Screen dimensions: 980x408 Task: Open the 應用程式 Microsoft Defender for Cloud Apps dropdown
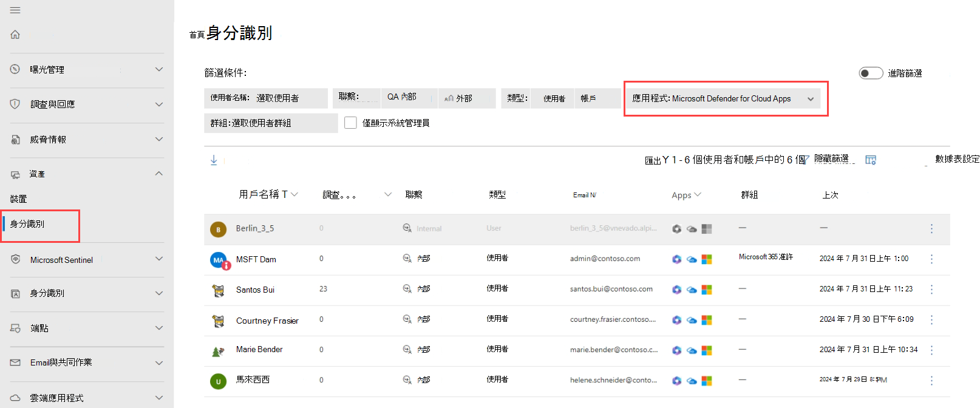[723, 98]
